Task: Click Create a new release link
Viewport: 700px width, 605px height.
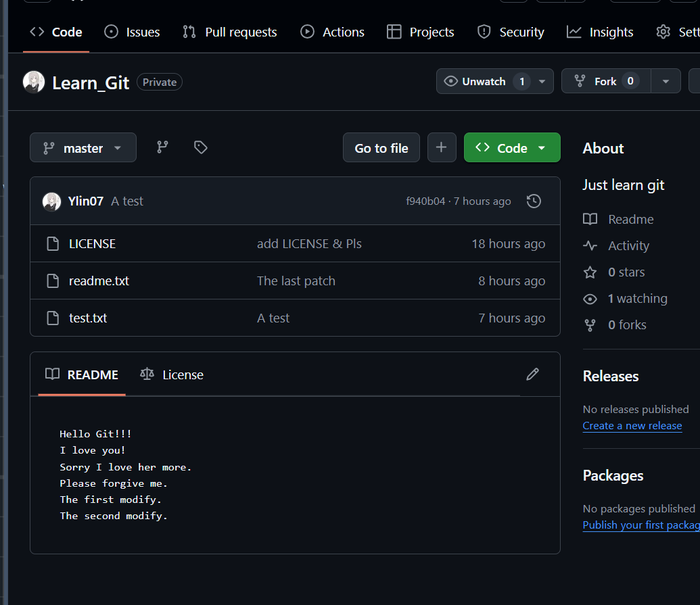Action: [632, 426]
